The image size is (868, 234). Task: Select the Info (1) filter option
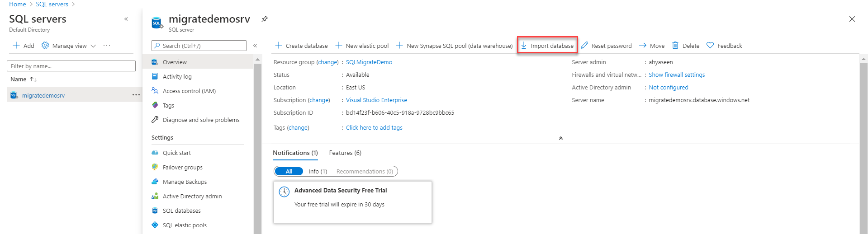tap(318, 172)
